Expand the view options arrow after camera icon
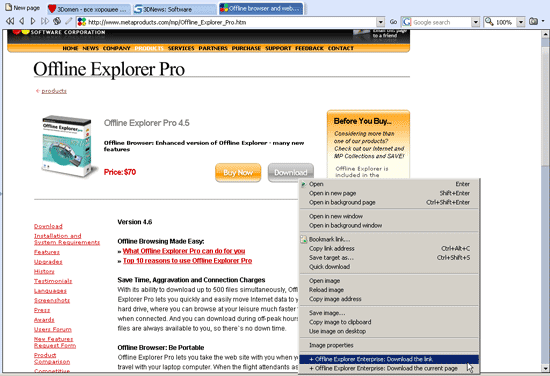This screenshot has height=376, width=550. pos(543,22)
